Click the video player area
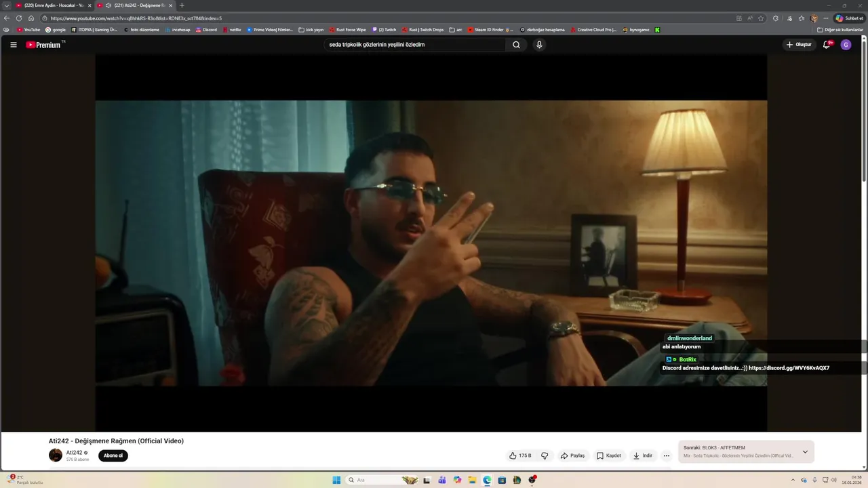 pos(431,243)
